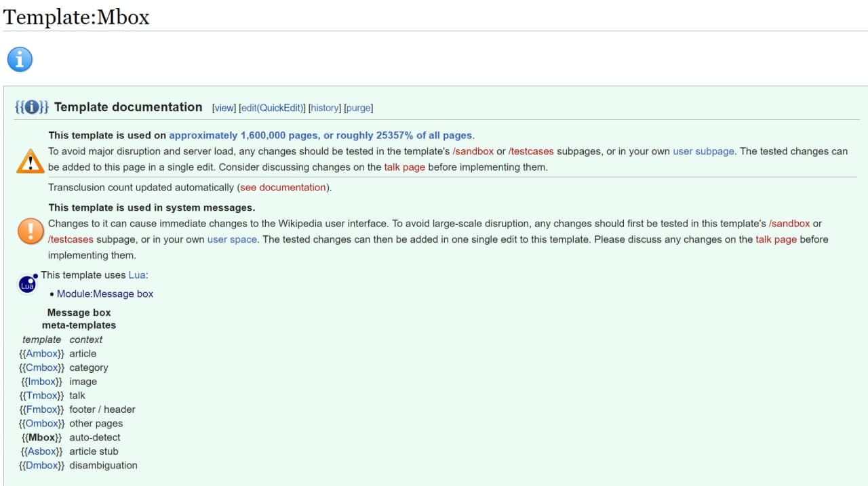
Task: Click the edit link for documentation
Action: point(249,108)
